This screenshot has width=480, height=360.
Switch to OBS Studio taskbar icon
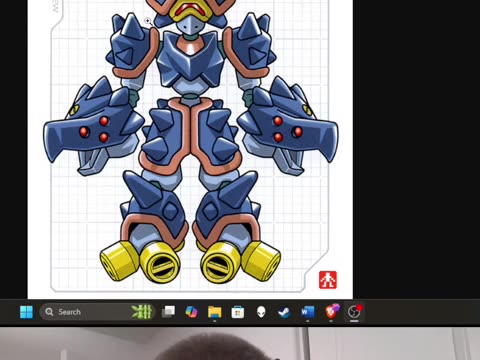[354, 312]
